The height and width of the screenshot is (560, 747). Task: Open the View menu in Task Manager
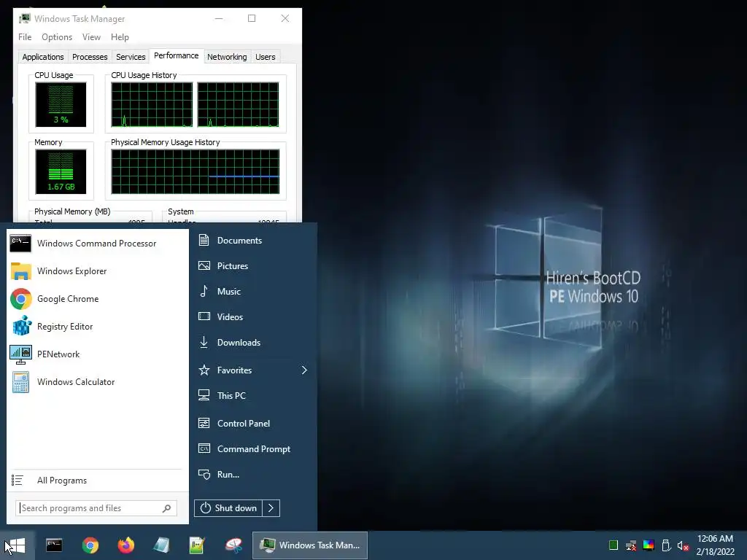click(91, 37)
